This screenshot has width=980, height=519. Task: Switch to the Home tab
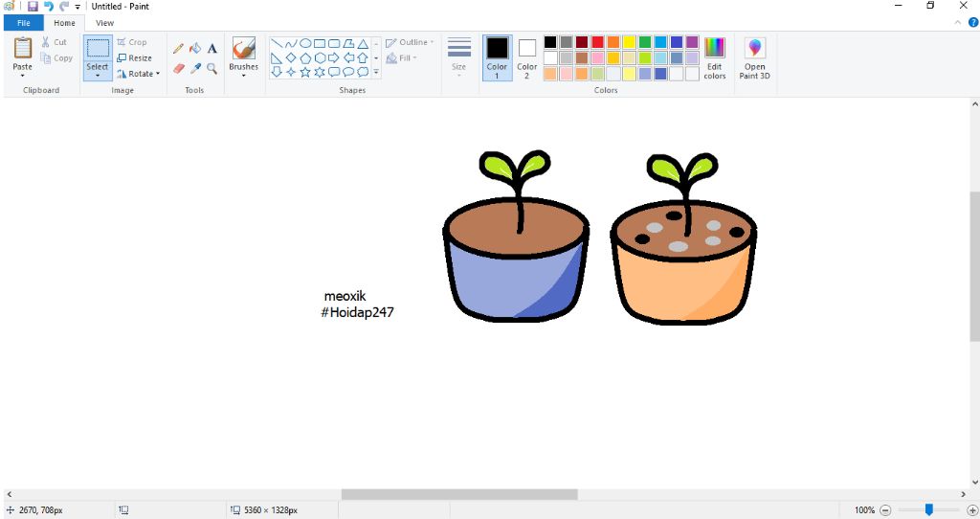pyautogui.click(x=64, y=23)
